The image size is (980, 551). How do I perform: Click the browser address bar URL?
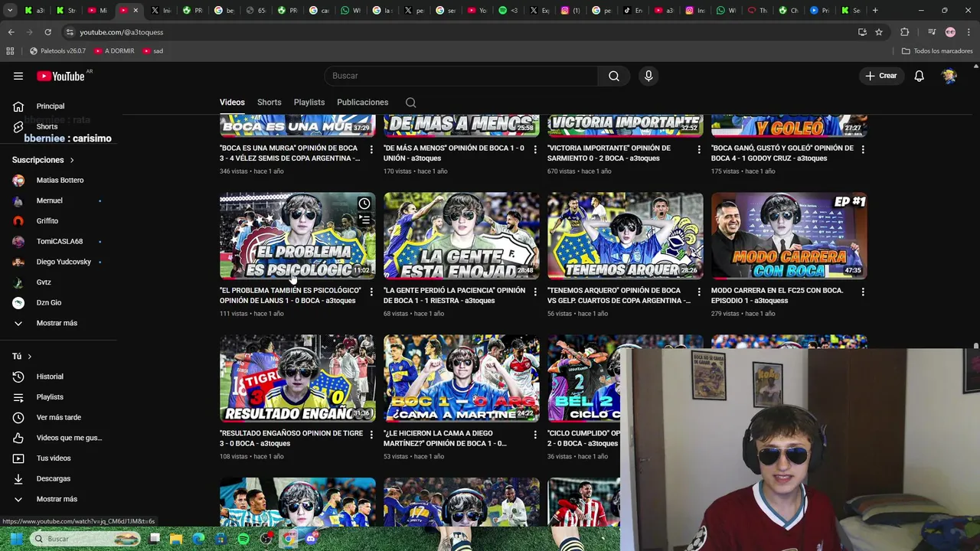[x=122, y=32]
